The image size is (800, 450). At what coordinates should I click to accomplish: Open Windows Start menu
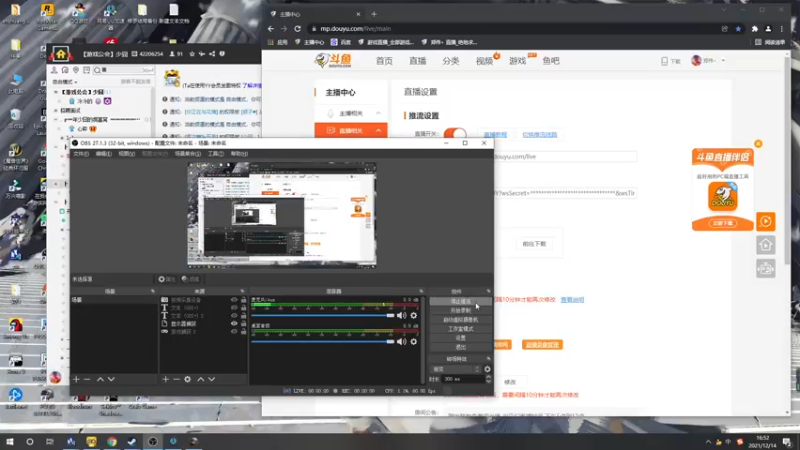point(10,442)
